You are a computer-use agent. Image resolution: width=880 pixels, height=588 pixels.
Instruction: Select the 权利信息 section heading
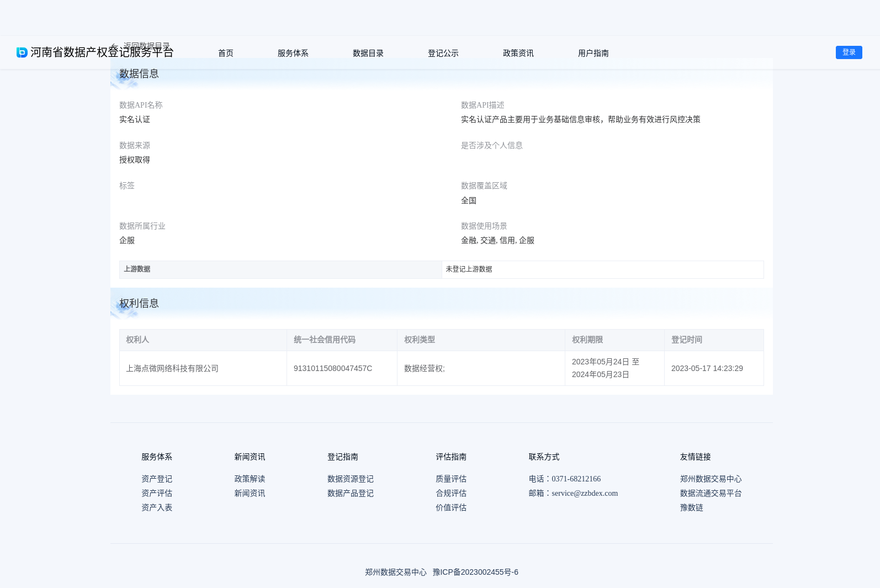pos(139,303)
